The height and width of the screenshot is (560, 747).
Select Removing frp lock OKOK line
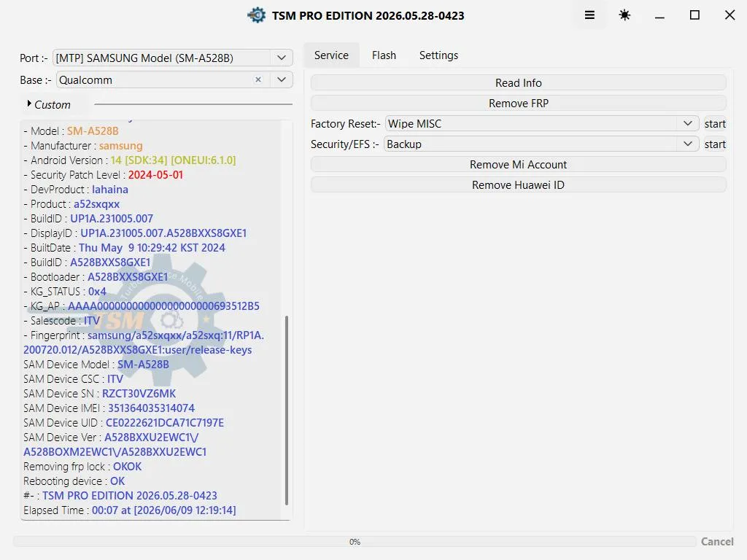[x=82, y=467]
